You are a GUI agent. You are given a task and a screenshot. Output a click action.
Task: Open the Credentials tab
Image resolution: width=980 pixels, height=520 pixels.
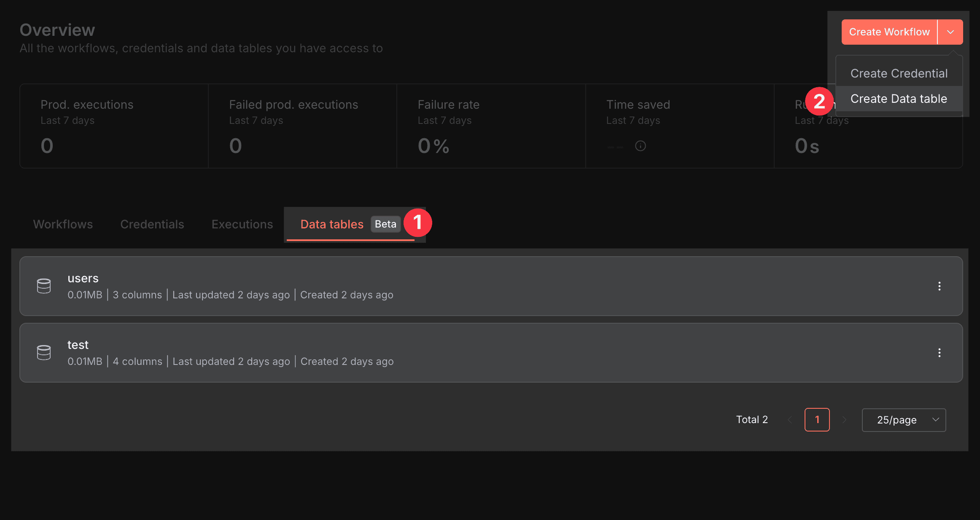152,224
